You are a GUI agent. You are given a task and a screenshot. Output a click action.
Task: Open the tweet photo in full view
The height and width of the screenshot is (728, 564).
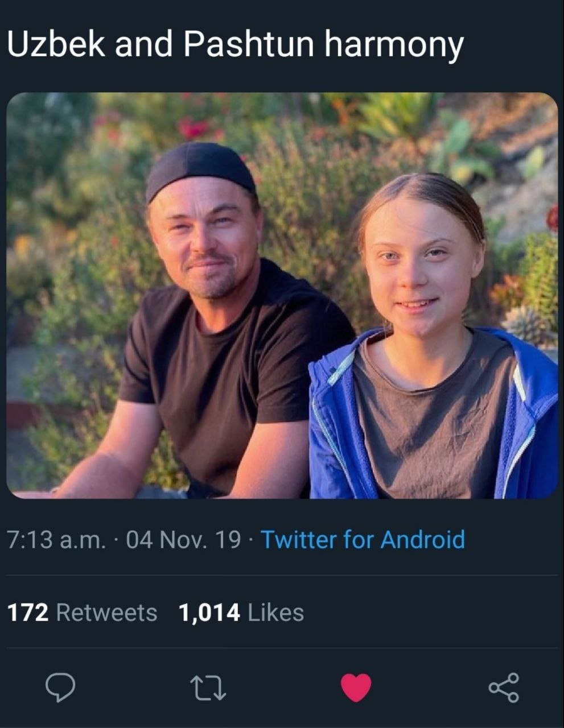pos(282,295)
